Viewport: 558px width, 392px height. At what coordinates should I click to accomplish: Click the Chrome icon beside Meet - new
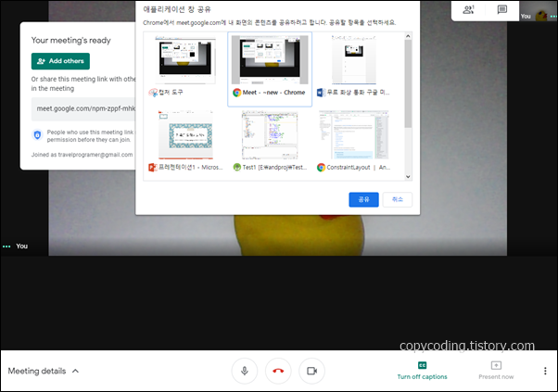pyautogui.click(x=236, y=93)
